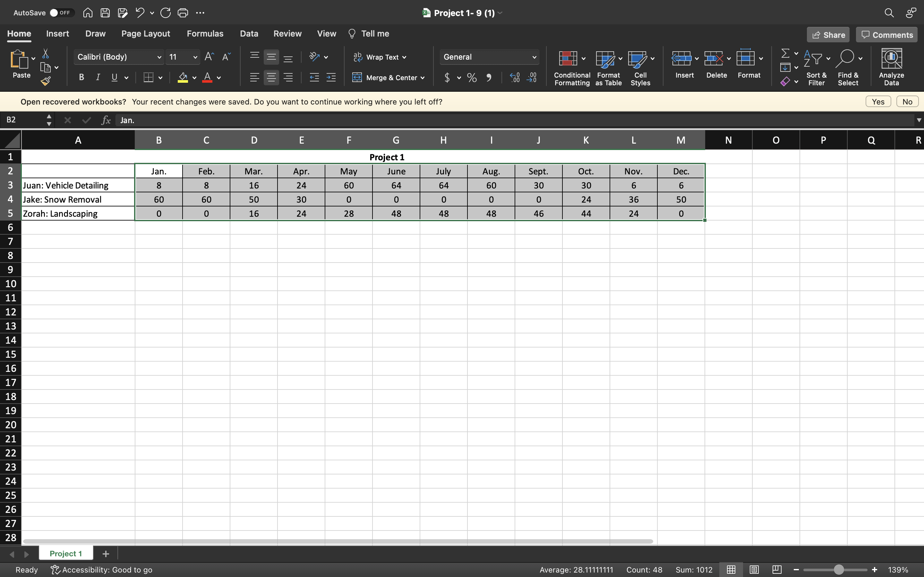The height and width of the screenshot is (577, 924).
Task: Open the Calibri (Body) font dropdown
Action: [x=159, y=57]
